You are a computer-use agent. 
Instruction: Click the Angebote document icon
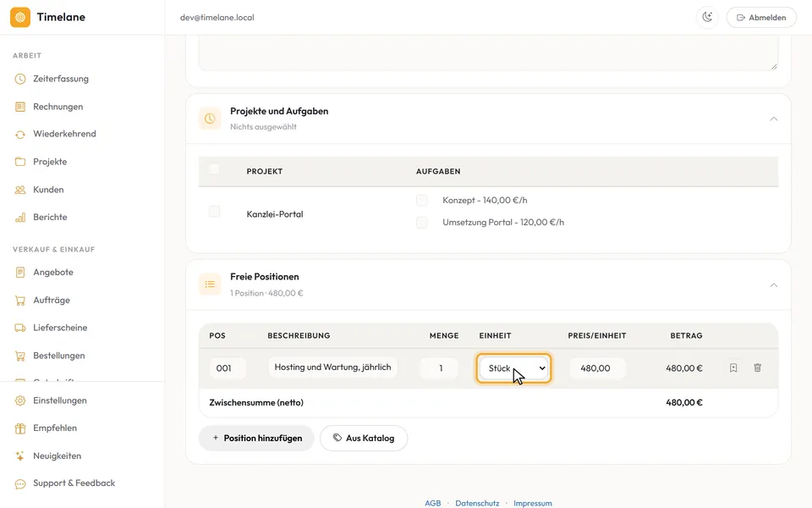(20, 272)
